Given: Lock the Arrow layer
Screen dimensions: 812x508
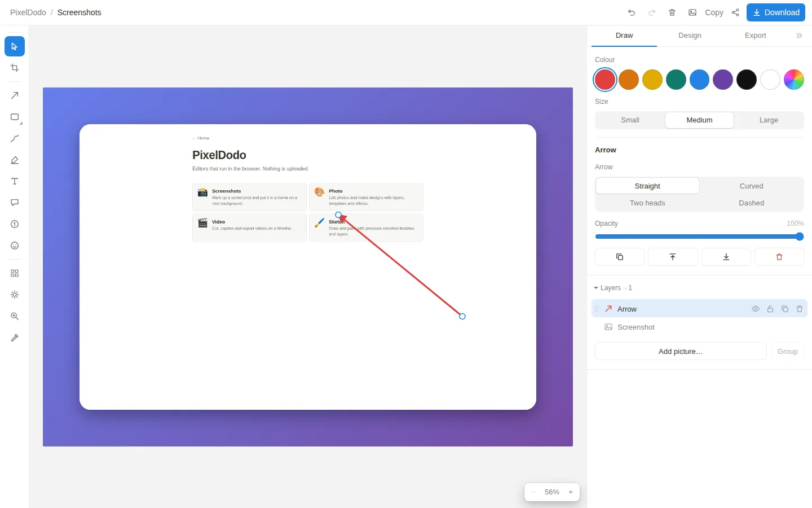Looking at the screenshot, I should tap(770, 309).
